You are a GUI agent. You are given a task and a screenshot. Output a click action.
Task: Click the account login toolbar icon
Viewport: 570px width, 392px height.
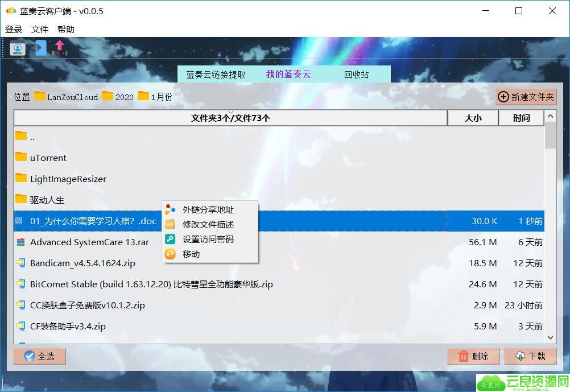[x=18, y=48]
